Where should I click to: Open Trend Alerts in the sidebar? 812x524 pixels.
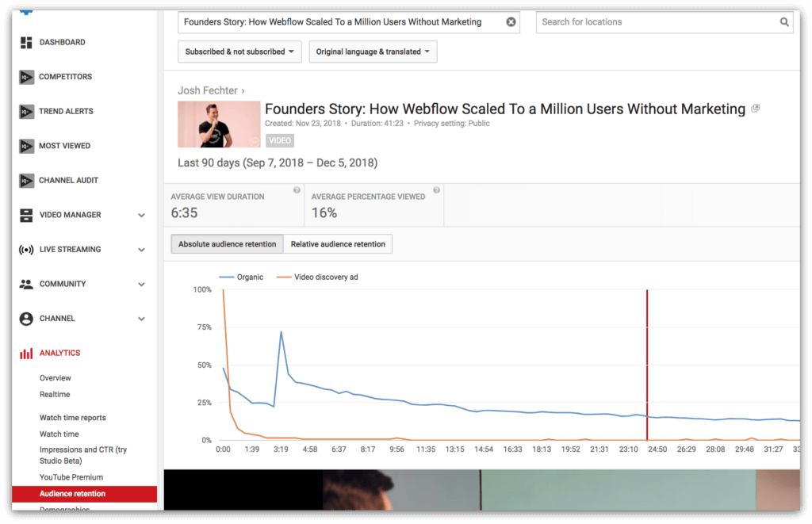[x=66, y=111]
